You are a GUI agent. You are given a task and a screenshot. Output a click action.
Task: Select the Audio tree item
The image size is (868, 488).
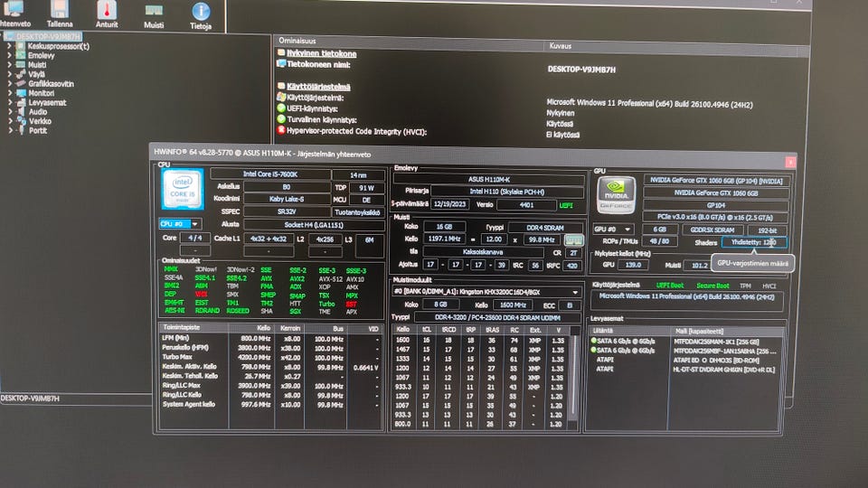click(x=38, y=112)
